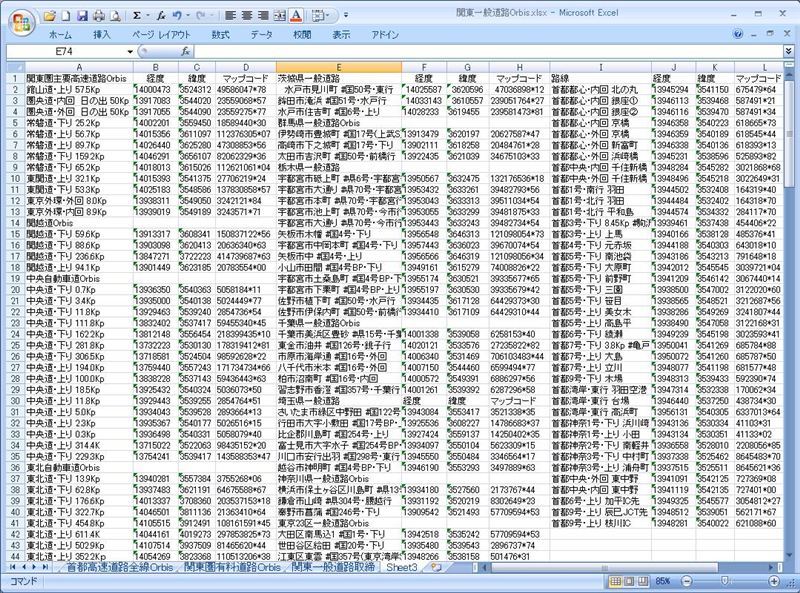This screenshot has height=593, width=800.
Task: Click the AutoSum sigma icon
Action: coord(136,16)
